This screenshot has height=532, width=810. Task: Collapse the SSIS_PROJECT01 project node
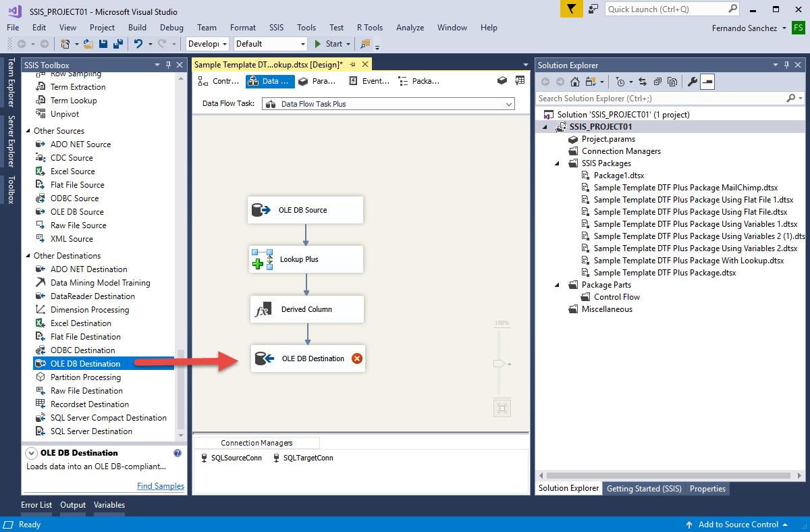545,127
